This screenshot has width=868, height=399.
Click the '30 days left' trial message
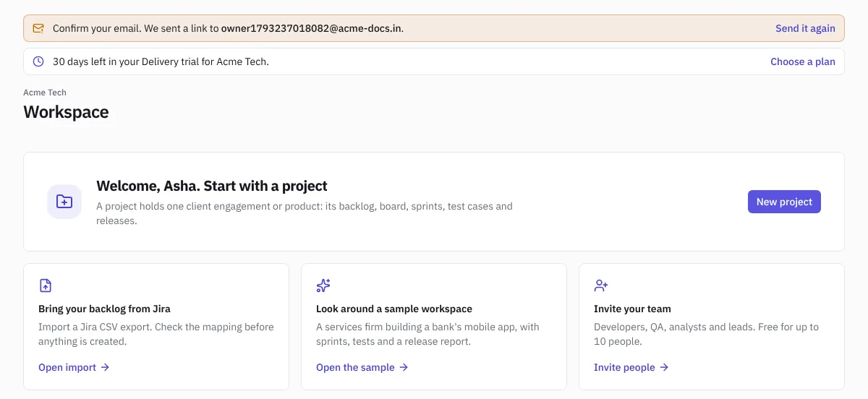161,61
